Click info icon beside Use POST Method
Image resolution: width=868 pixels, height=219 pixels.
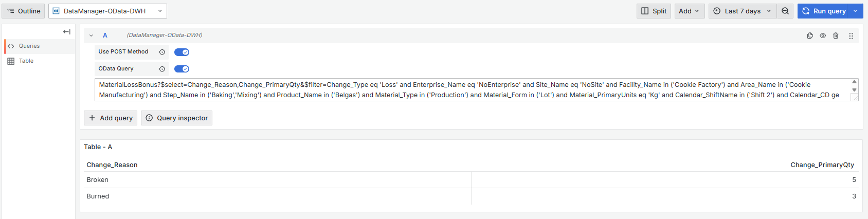pyautogui.click(x=162, y=52)
